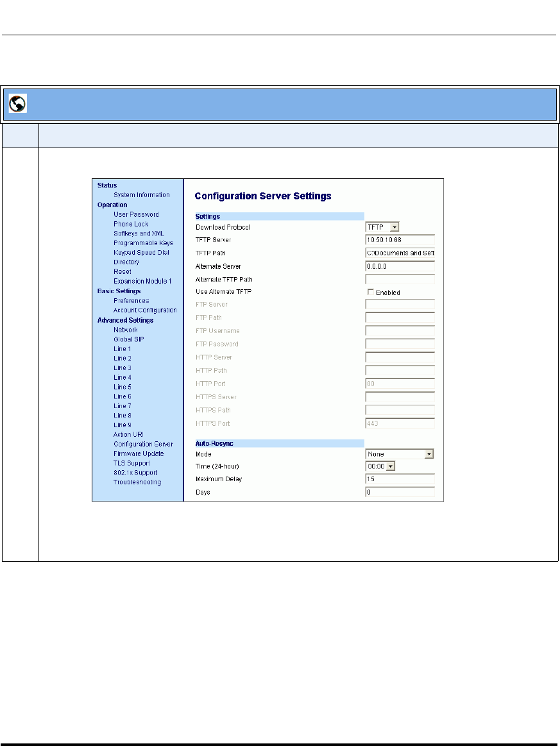The height and width of the screenshot is (746, 560).
Task: Open Line 2 settings
Action: click(123, 359)
